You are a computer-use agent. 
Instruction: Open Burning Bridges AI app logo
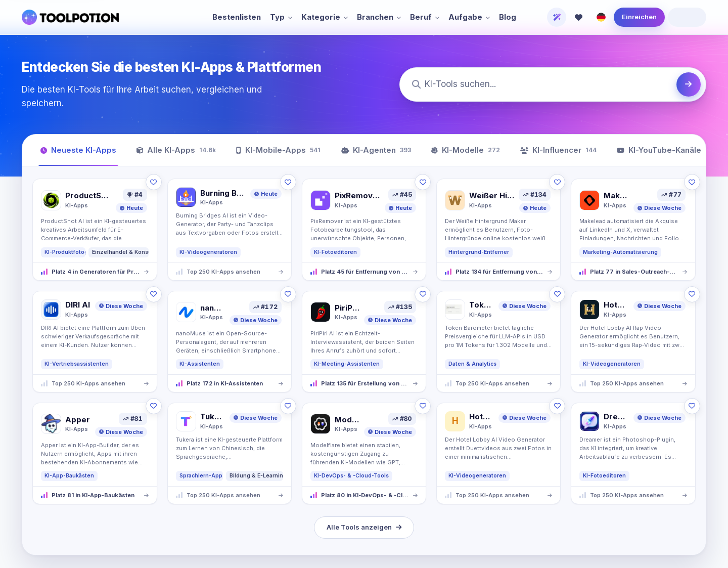[186, 197]
